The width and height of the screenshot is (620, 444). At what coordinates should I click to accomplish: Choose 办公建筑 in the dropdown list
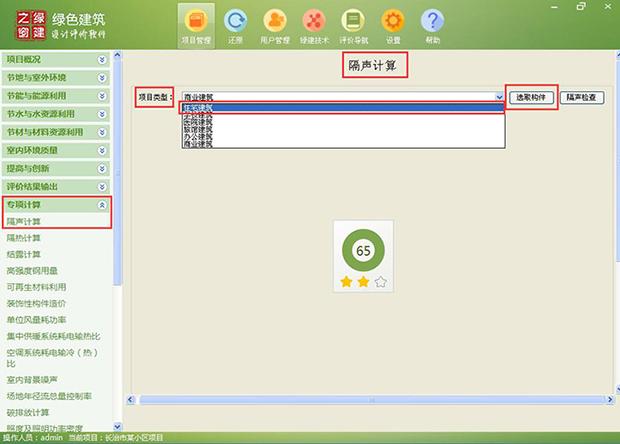point(343,137)
